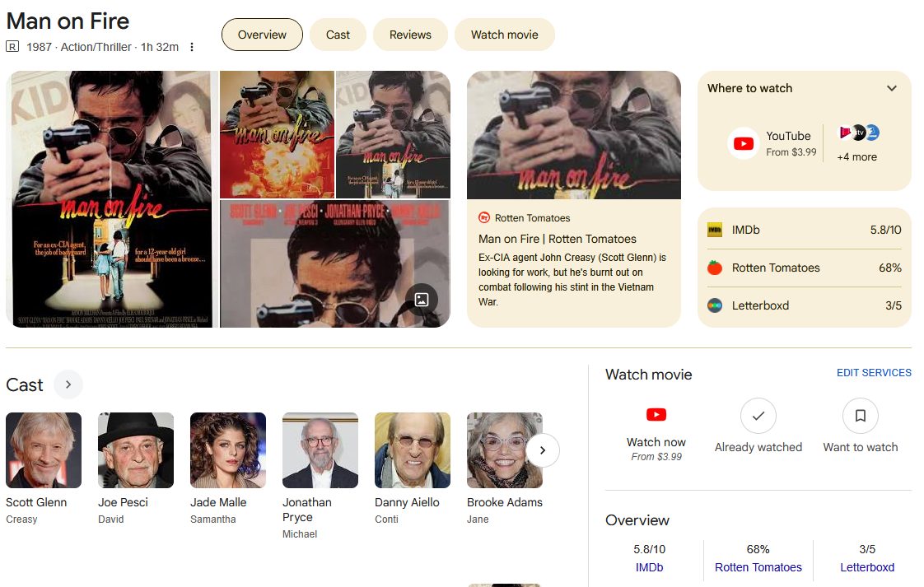Expand the Cast section arrow
The height and width of the screenshot is (587, 924).
click(x=68, y=384)
